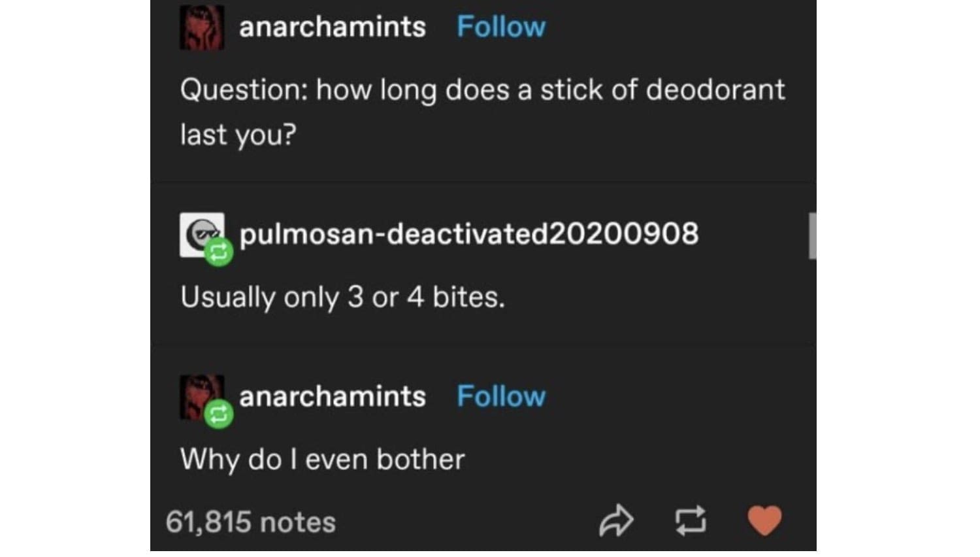Viewport: 980px width, 557px height.
Task: Click the "Usually only 3 or 4 bites" reply
Action: click(x=343, y=297)
